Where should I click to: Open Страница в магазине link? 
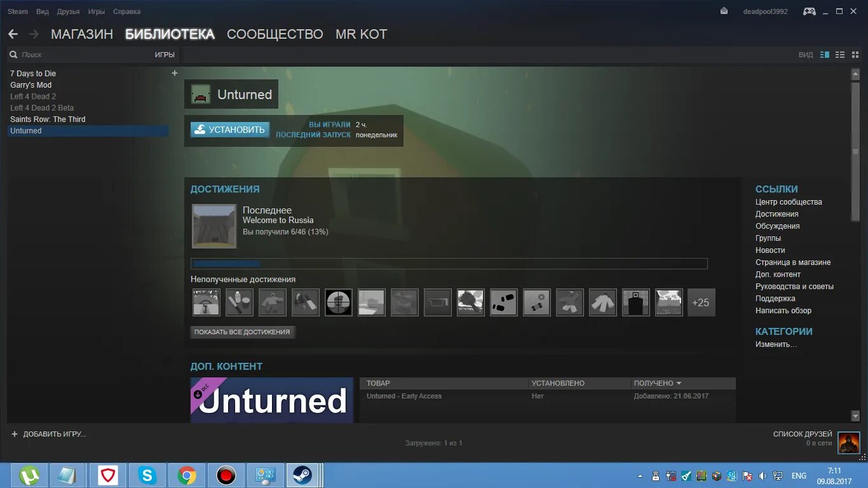tap(793, 262)
